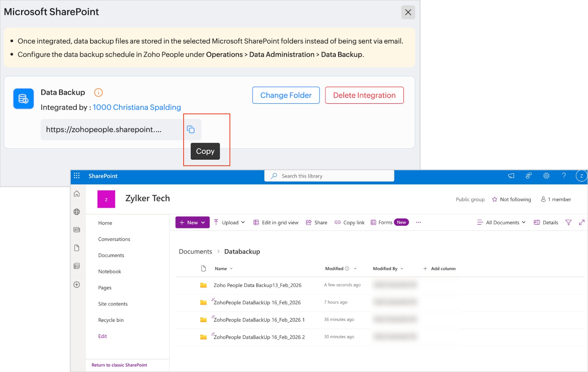Click the copy URL icon
This screenshot has width=588, height=372.
point(191,129)
